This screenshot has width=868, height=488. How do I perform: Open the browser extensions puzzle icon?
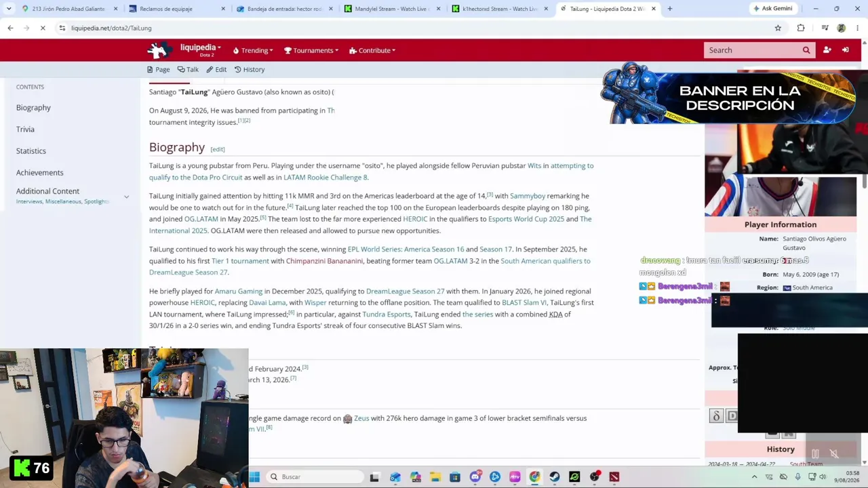pos(801,28)
